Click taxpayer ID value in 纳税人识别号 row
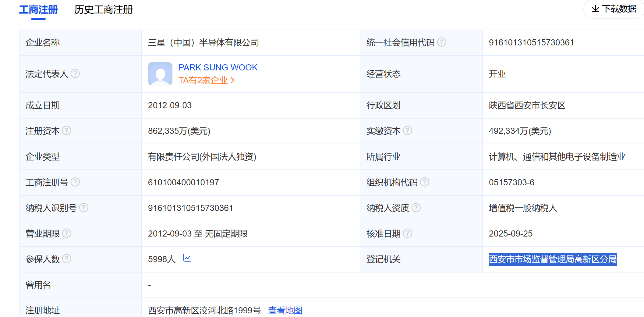 pyautogui.click(x=190, y=208)
